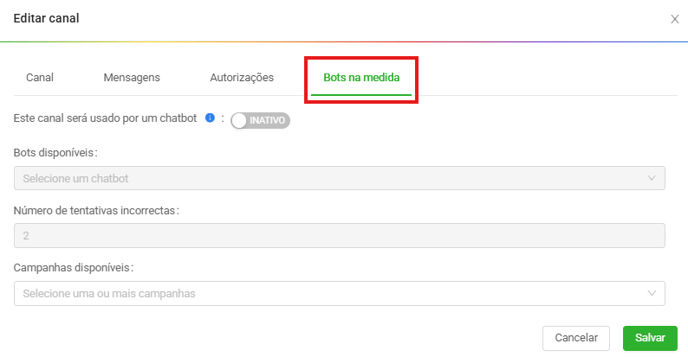Click the white knob of the chatbot switch
Screen dimensions: 688x363
pyautogui.click(x=239, y=121)
